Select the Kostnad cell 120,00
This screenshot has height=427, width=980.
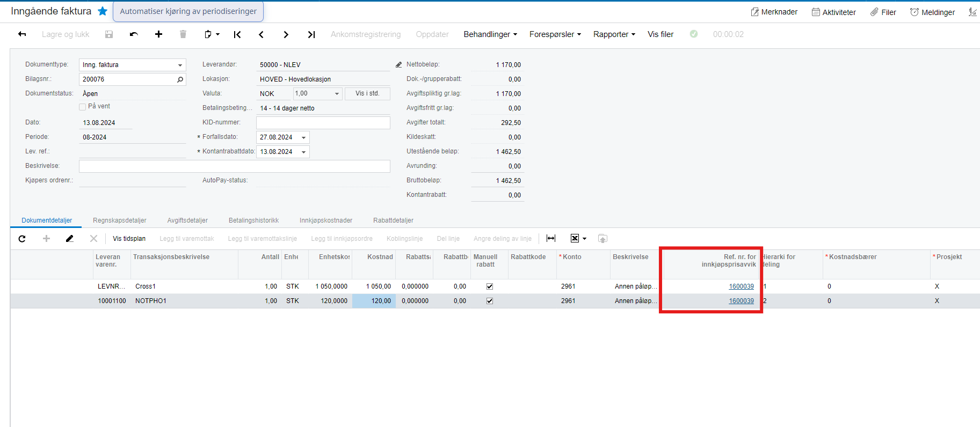(x=374, y=301)
